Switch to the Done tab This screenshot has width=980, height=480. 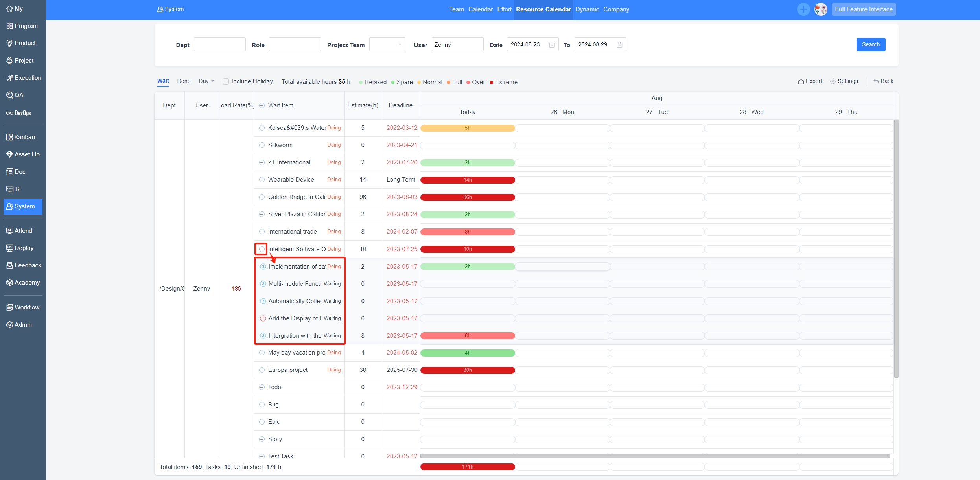click(x=184, y=81)
